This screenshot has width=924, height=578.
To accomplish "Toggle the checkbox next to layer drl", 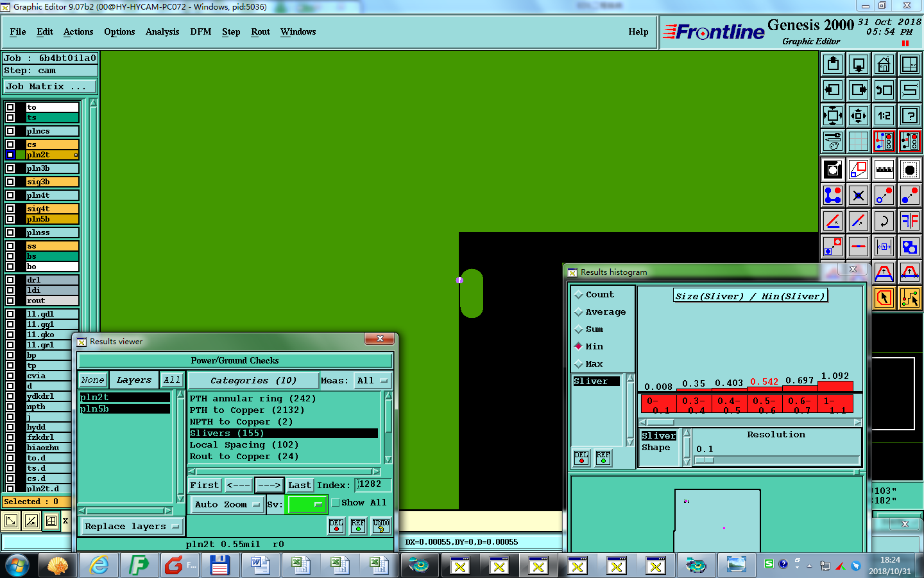I will click(x=10, y=280).
